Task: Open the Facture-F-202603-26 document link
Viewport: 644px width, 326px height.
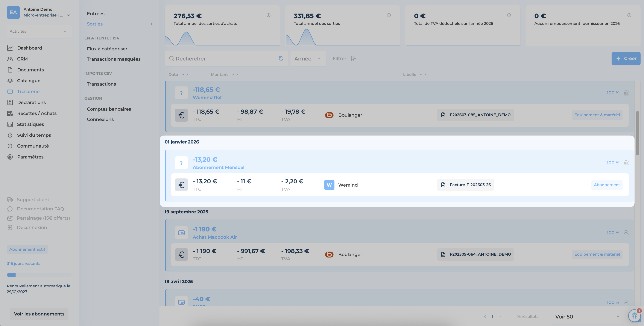Action: (465, 185)
